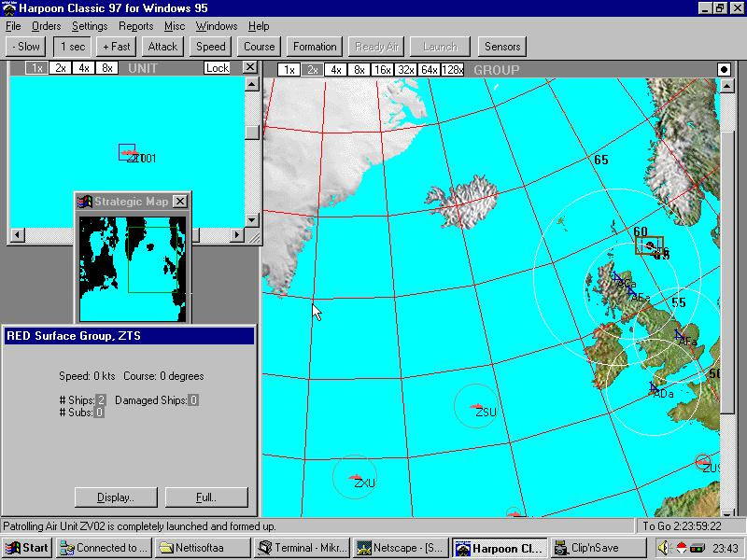Click the speaker volume icon in system tray
Screen dimensions: 747x560
(x=664, y=548)
